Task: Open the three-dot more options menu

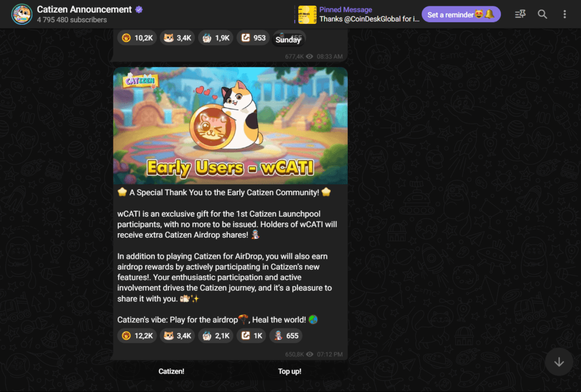Action: coord(565,14)
